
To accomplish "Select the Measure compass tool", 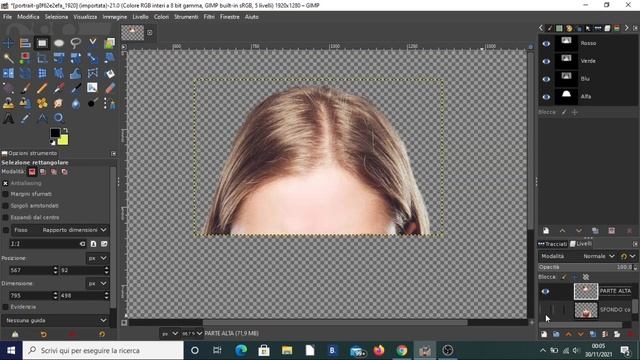I will (42, 119).
